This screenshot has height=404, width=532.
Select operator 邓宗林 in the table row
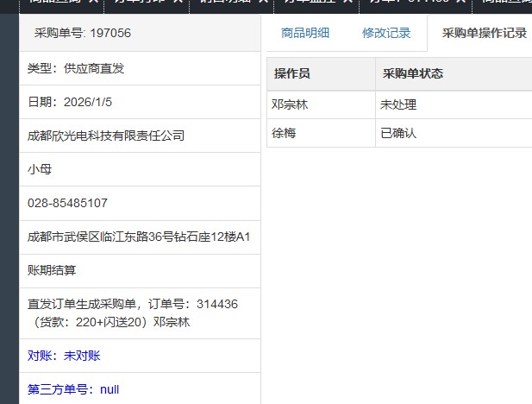point(289,105)
